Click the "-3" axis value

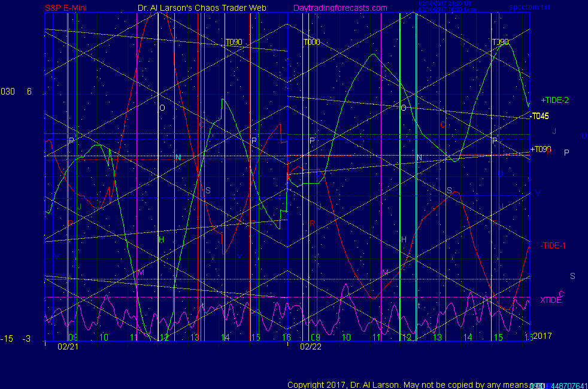click(x=26, y=339)
